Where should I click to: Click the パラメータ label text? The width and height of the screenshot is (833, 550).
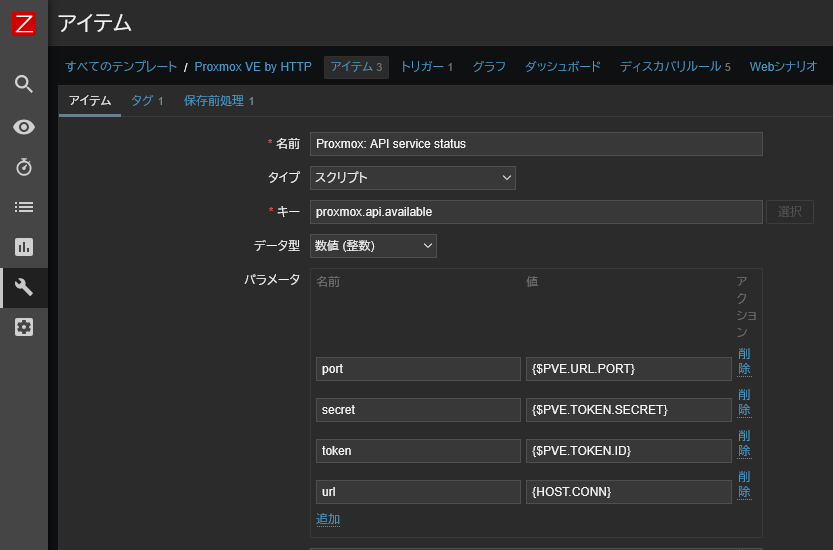click(272, 280)
